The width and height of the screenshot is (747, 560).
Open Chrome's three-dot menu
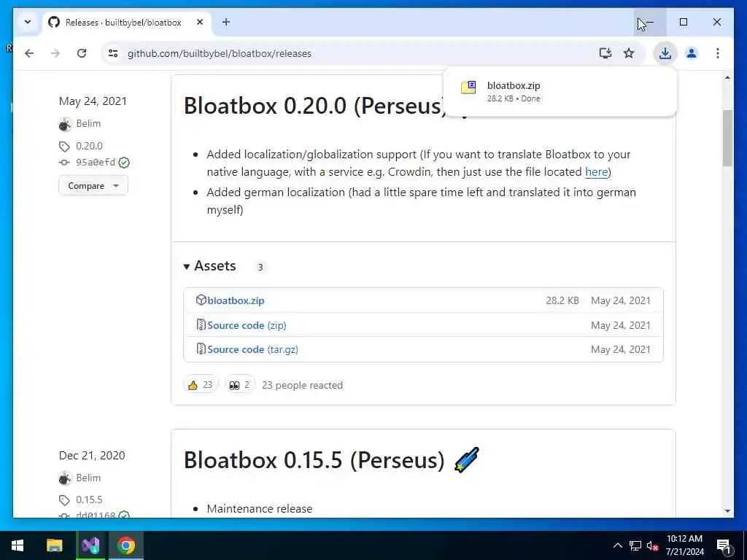point(718,53)
